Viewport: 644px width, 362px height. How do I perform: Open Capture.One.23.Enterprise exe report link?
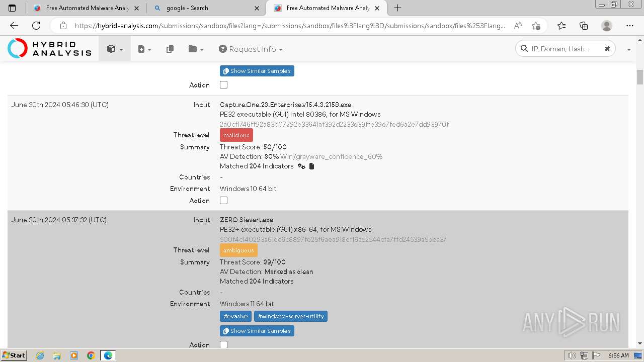[285, 105]
